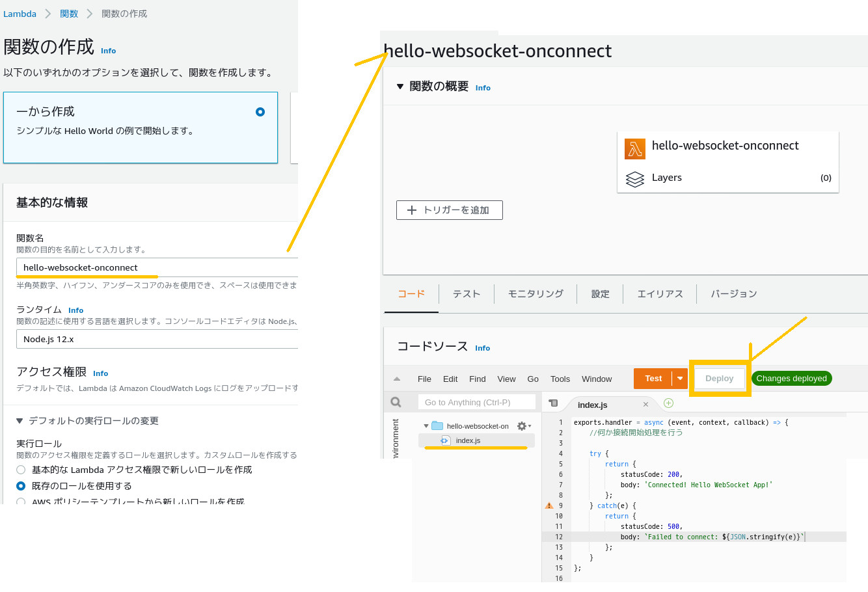Click statusCode: 200 line in editor
The width and height of the screenshot is (868, 592).
point(651,474)
